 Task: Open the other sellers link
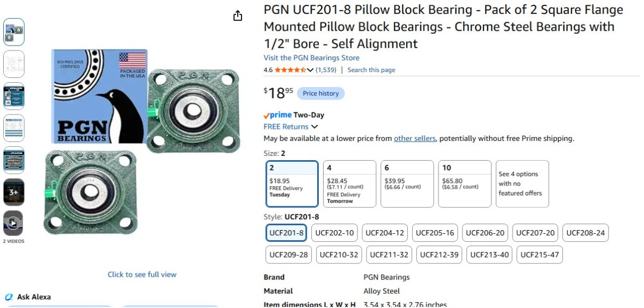pos(415,138)
